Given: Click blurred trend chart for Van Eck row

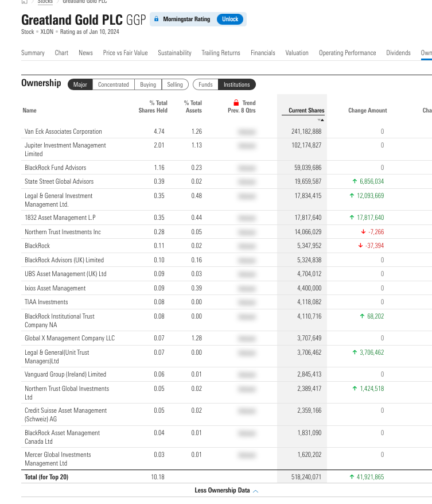Looking at the screenshot, I should click(x=247, y=132).
